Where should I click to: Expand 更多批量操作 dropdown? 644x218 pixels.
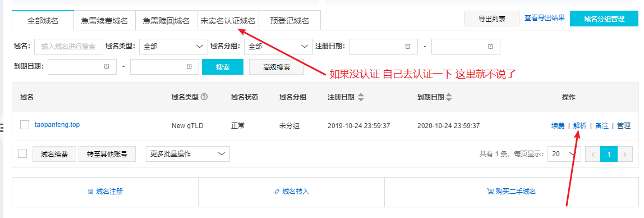point(188,154)
